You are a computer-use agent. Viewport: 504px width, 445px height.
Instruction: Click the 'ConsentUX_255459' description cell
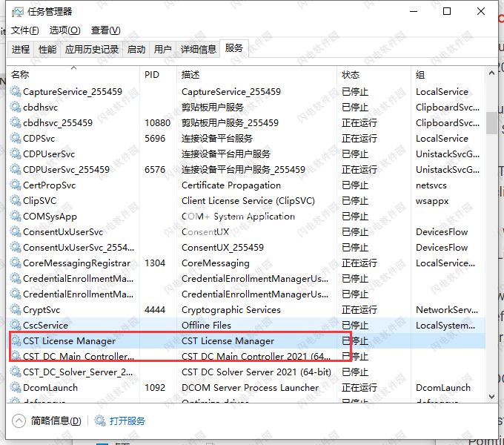pos(222,248)
